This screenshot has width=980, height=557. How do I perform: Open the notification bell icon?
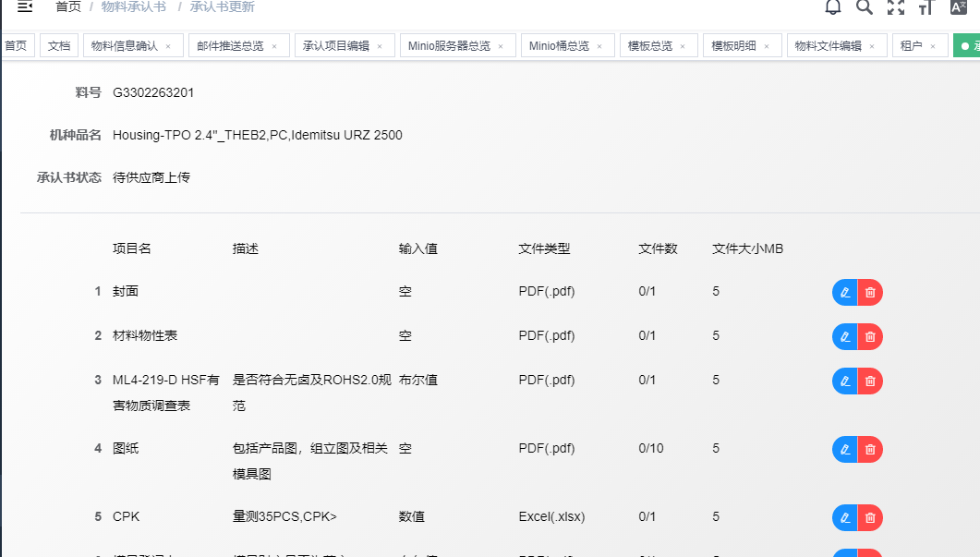pyautogui.click(x=833, y=7)
